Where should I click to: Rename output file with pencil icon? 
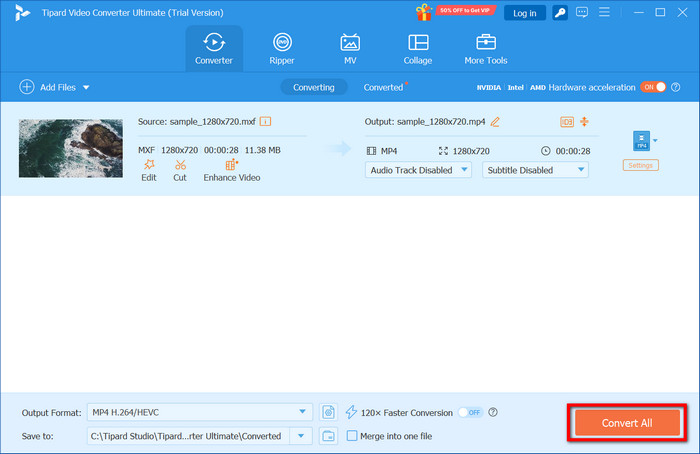tap(495, 122)
